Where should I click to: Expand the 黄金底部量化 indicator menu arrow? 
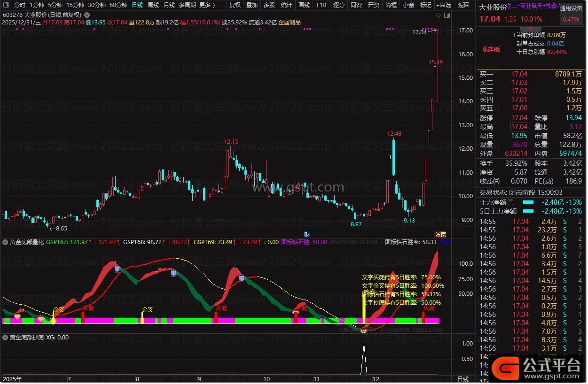(5, 243)
